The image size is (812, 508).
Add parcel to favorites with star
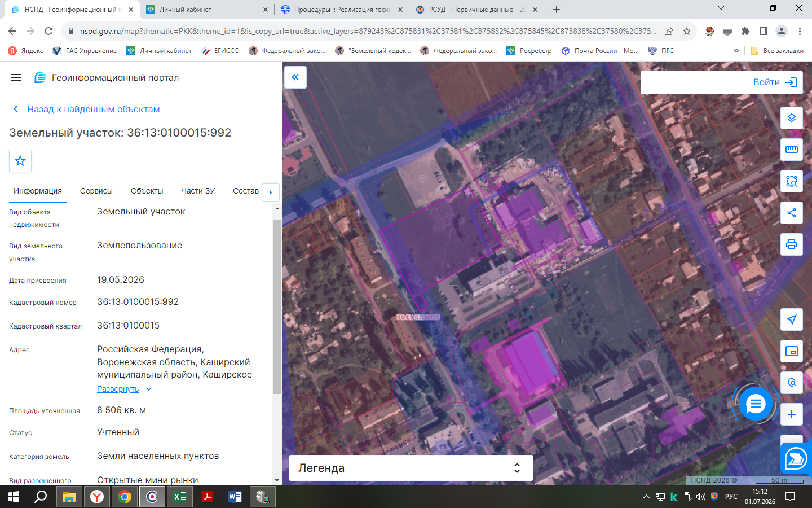pyautogui.click(x=20, y=161)
